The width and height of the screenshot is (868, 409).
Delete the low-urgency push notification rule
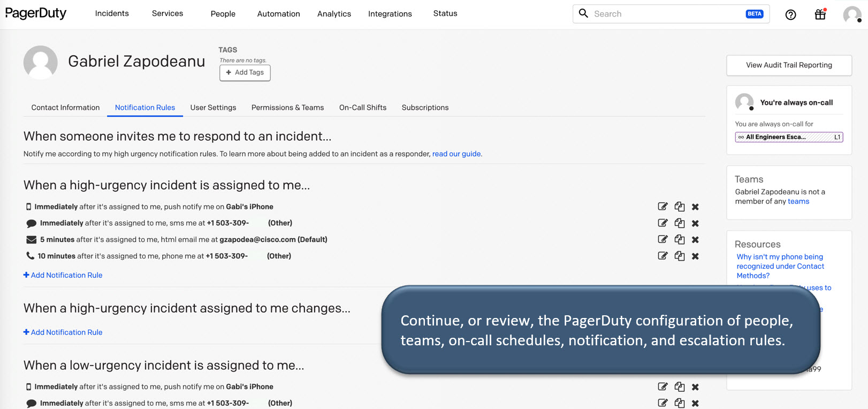695,387
